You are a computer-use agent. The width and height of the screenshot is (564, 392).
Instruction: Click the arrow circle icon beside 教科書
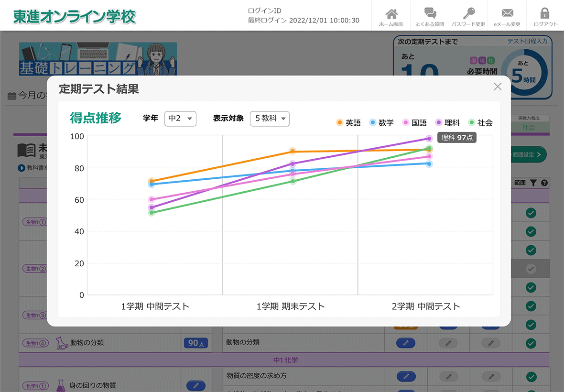21,168
